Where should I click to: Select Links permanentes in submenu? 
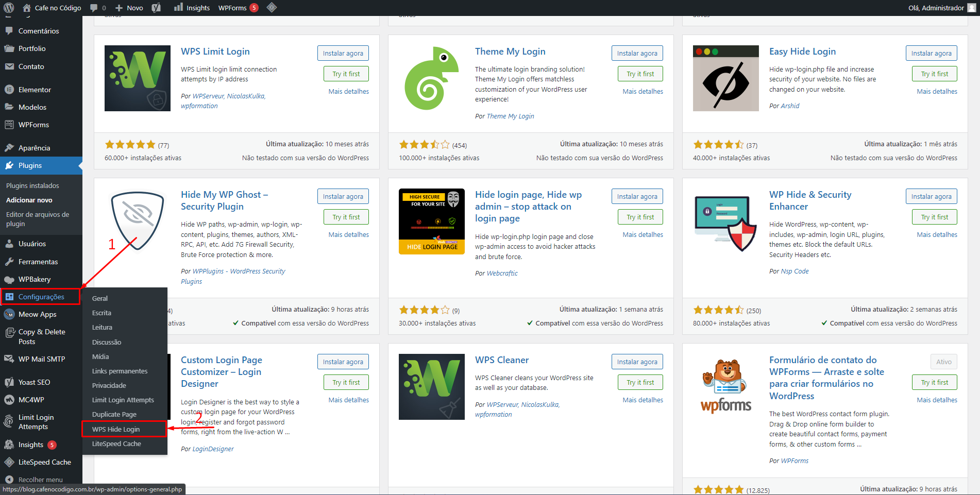(120, 371)
